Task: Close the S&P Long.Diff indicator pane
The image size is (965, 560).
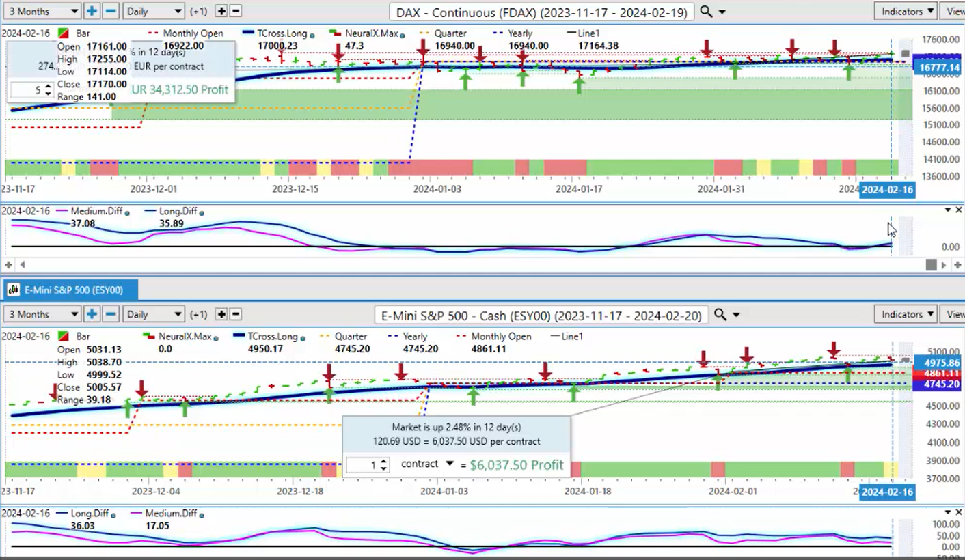Action: (959, 512)
